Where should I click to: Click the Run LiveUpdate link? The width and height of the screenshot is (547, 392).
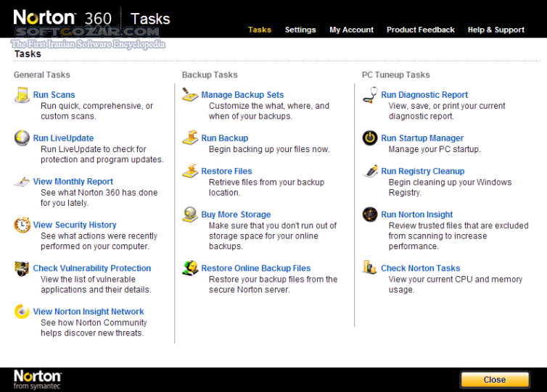tap(64, 138)
